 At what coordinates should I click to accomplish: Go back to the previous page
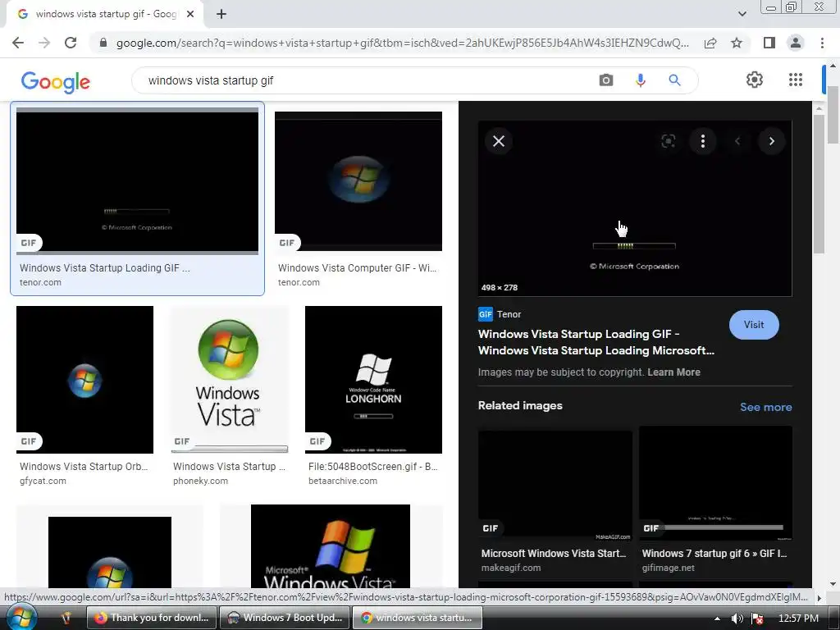coord(18,43)
